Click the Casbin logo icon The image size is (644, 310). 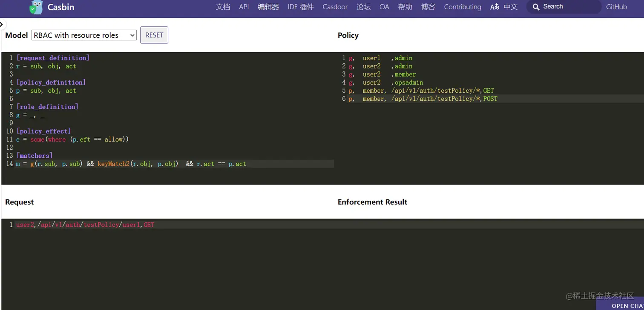click(36, 7)
